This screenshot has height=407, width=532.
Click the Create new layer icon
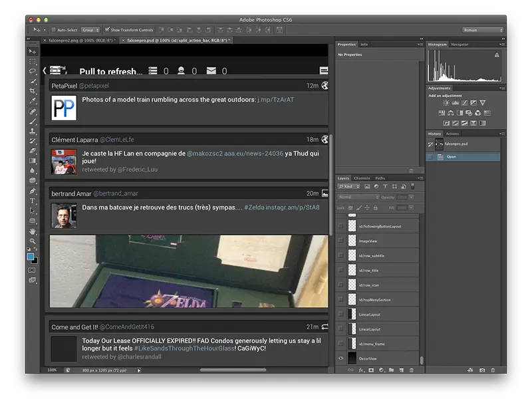click(402, 369)
